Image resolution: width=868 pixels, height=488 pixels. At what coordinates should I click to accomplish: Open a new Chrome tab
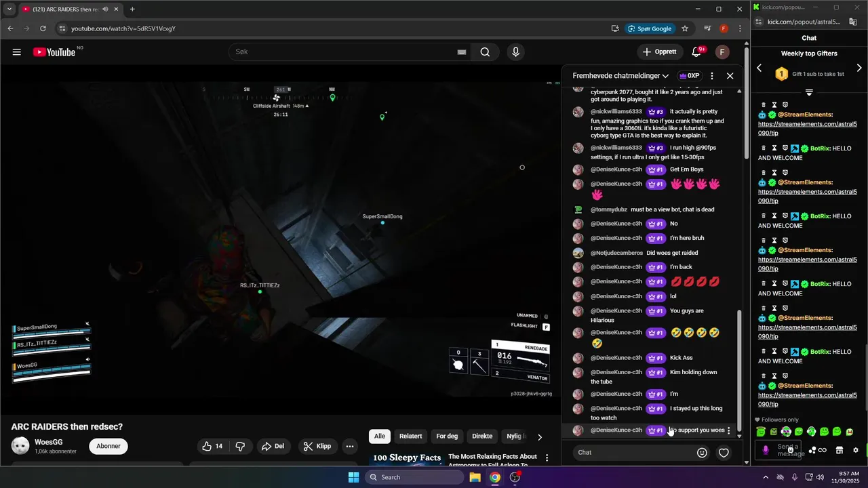point(132,9)
